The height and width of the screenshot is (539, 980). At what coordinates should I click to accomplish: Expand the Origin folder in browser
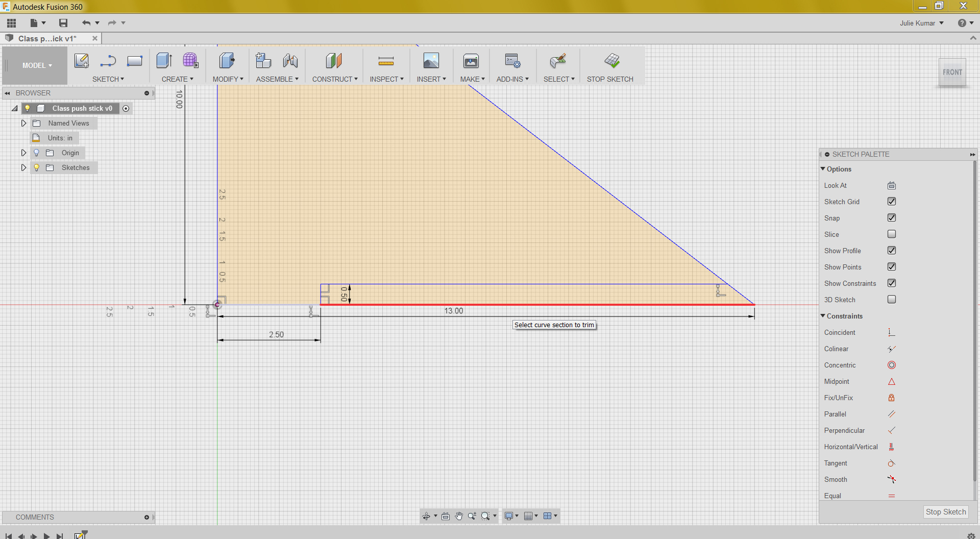[23, 153]
